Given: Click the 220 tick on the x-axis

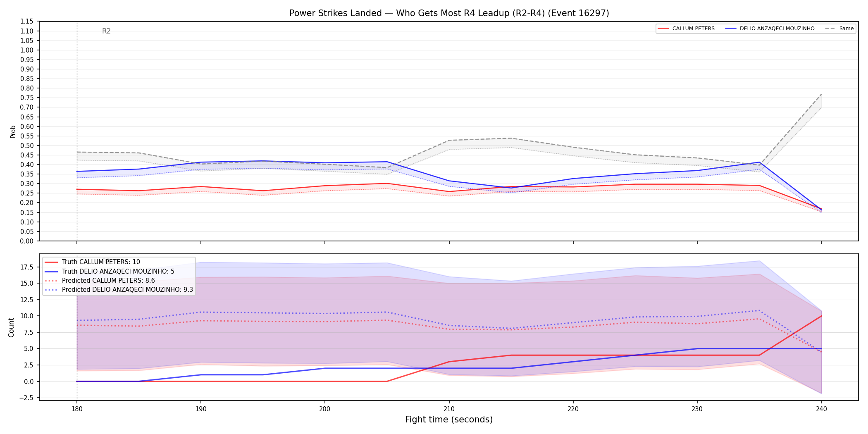Looking at the screenshot, I should (x=573, y=409).
